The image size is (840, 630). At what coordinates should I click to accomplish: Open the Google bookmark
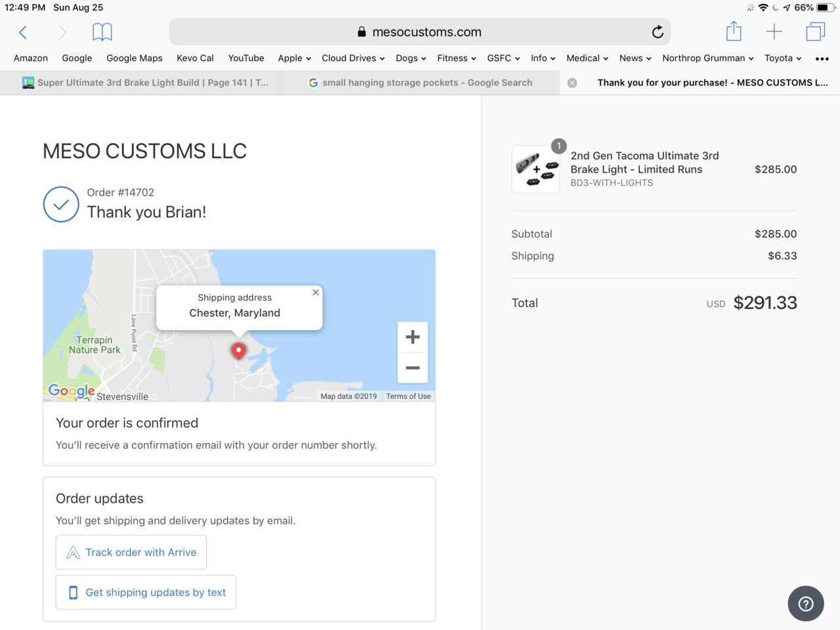pyautogui.click(x=77, y=58)
